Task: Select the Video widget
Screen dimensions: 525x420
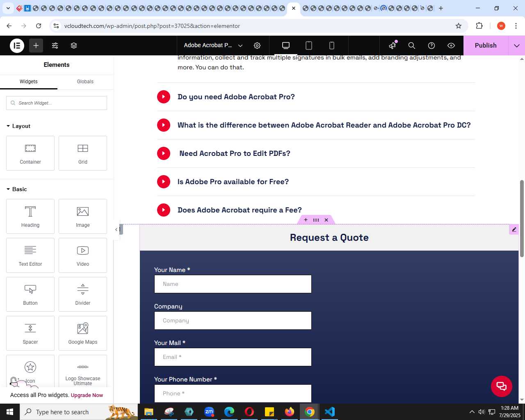Action: coord(83,255)
